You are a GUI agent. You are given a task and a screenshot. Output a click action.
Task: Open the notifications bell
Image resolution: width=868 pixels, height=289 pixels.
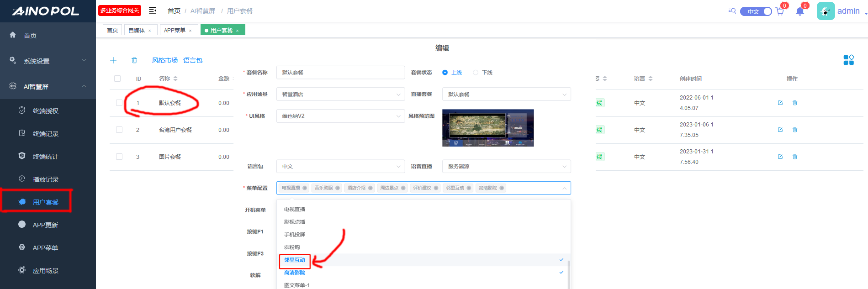(799, 11)
